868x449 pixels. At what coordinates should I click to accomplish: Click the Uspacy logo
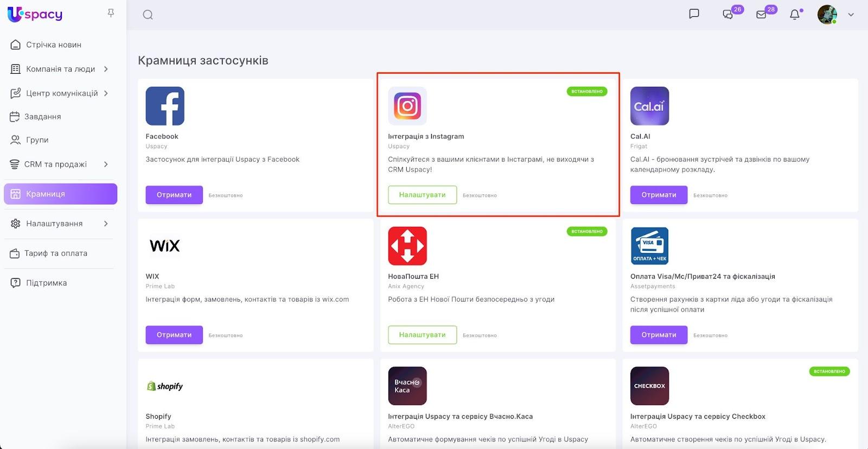[35, 15]
